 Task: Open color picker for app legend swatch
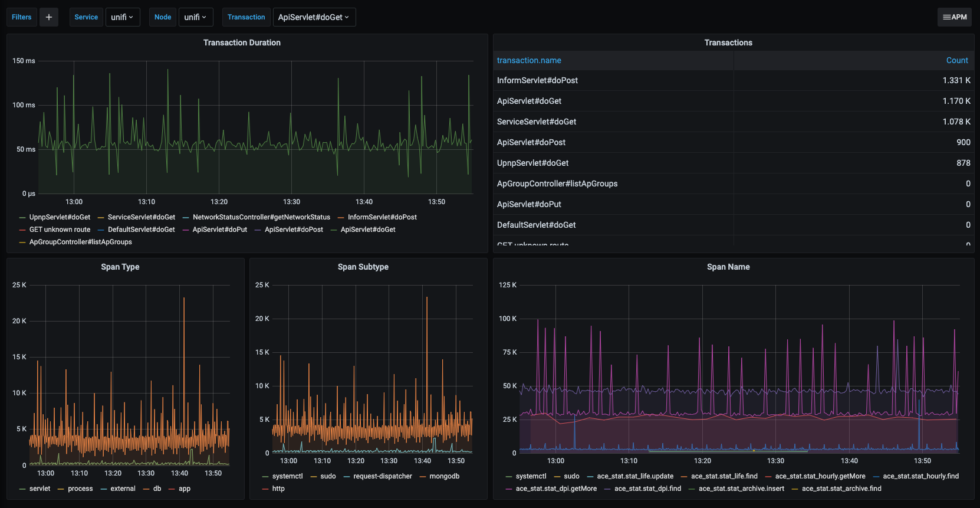(172, 489)
